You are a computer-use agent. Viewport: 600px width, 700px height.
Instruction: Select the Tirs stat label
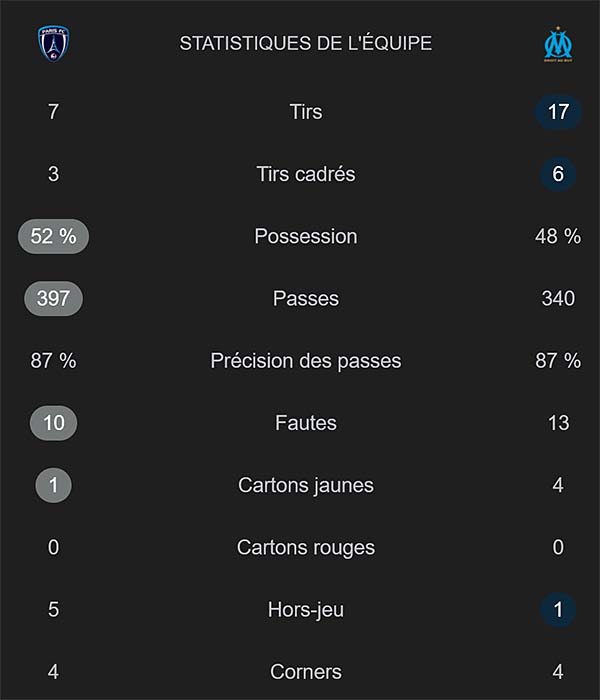[x=306, y=112]
